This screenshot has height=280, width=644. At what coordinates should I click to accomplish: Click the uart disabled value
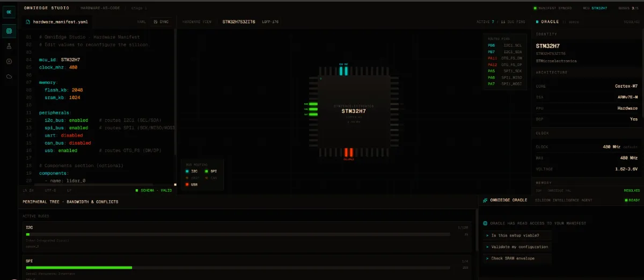click(71, 135)
